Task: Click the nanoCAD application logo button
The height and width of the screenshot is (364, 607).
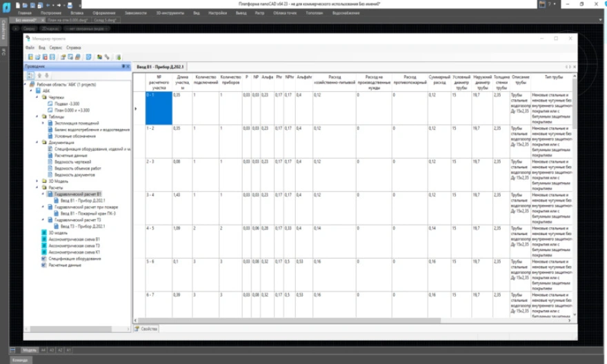Action: pos(6,5)
